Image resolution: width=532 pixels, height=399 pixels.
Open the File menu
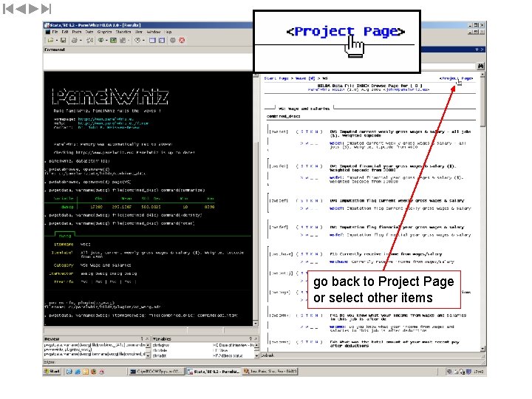tap(55, 32)
